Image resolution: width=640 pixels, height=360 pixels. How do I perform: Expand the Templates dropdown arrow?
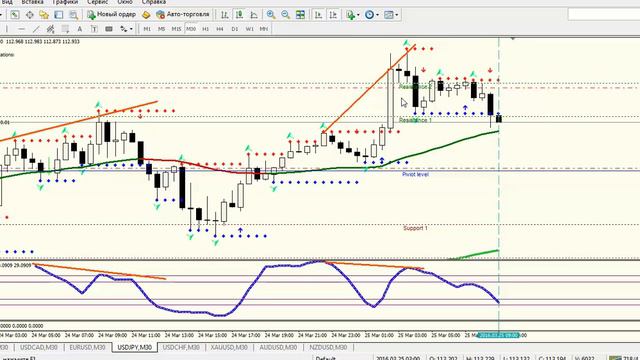[396, 15]
